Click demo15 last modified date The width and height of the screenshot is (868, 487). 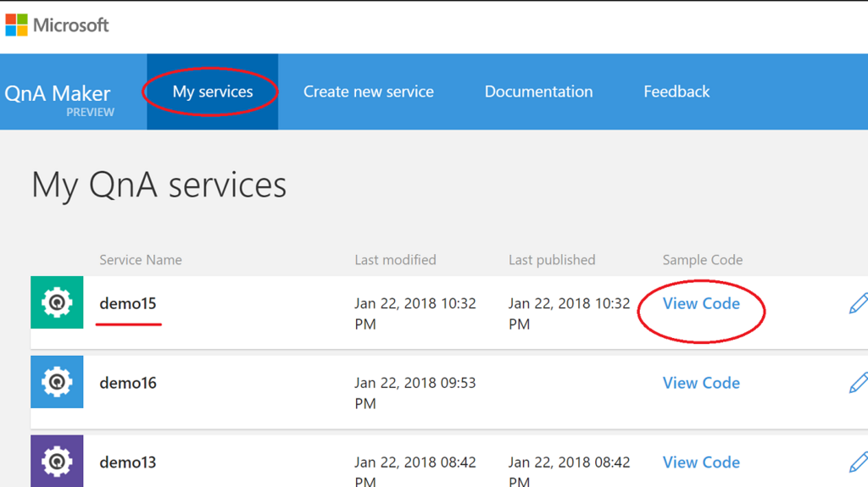[415, 313]
